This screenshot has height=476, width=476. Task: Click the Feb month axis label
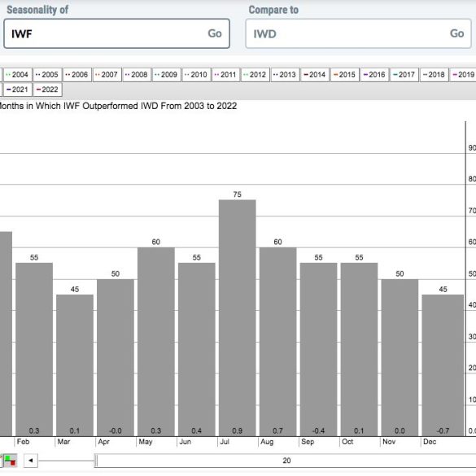(23, 442)
